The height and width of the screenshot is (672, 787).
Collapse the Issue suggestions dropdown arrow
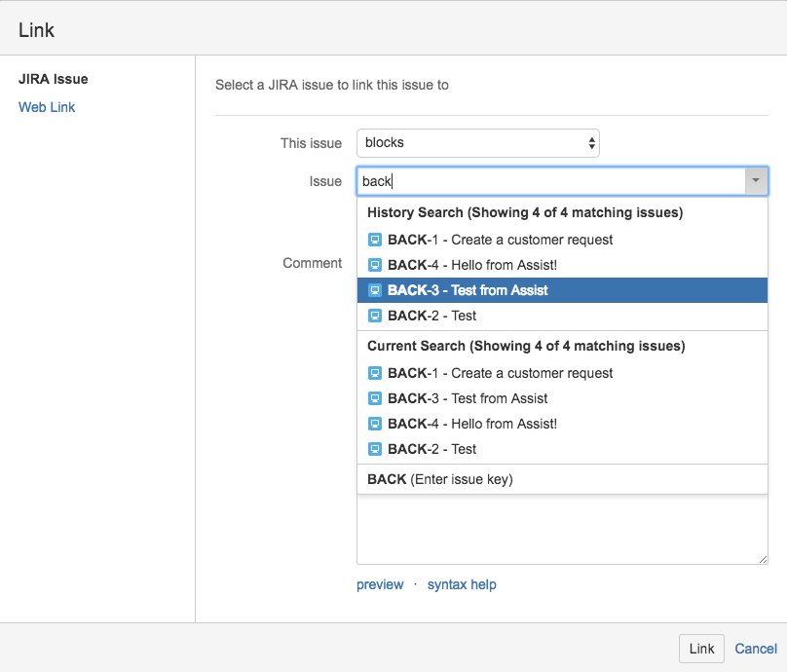(x=756, y=181)
